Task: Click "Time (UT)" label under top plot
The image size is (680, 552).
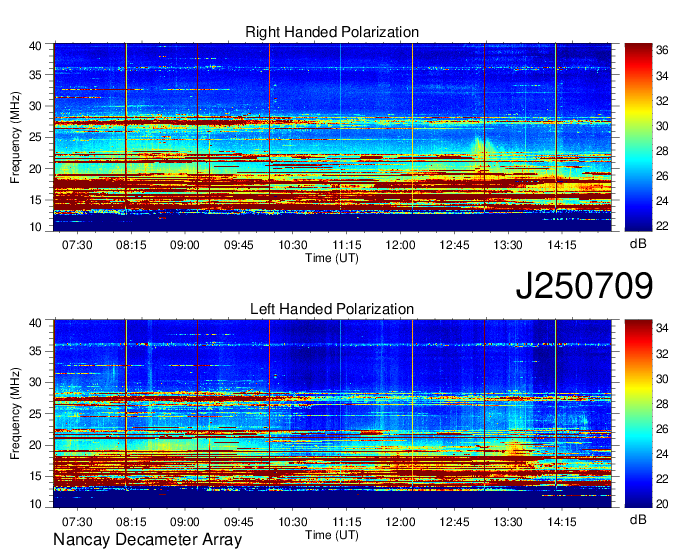Action: (x=332, y=258)
